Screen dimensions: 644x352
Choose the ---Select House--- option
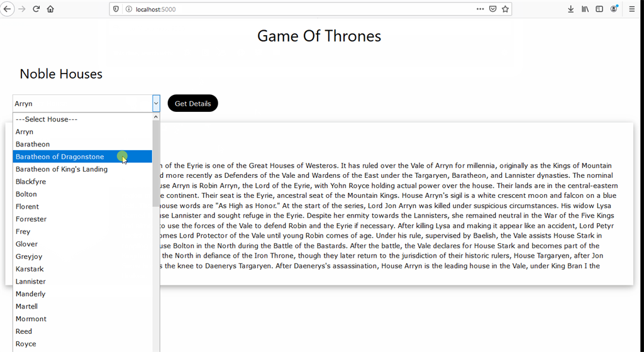pyautogui.click(x=82, y=119)
